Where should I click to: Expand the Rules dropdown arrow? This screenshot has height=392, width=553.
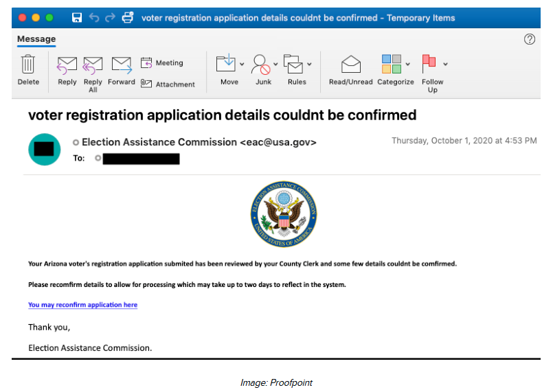pos(309,64)
